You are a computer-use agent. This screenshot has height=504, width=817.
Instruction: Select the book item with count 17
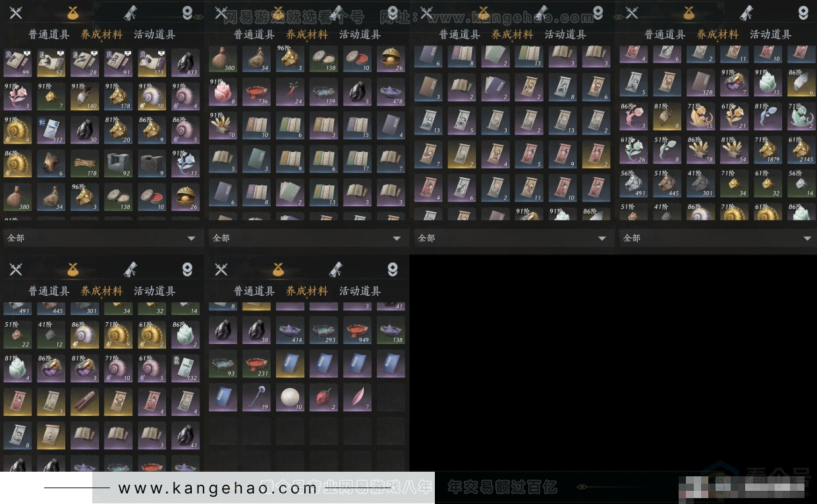tap(357, 160)
